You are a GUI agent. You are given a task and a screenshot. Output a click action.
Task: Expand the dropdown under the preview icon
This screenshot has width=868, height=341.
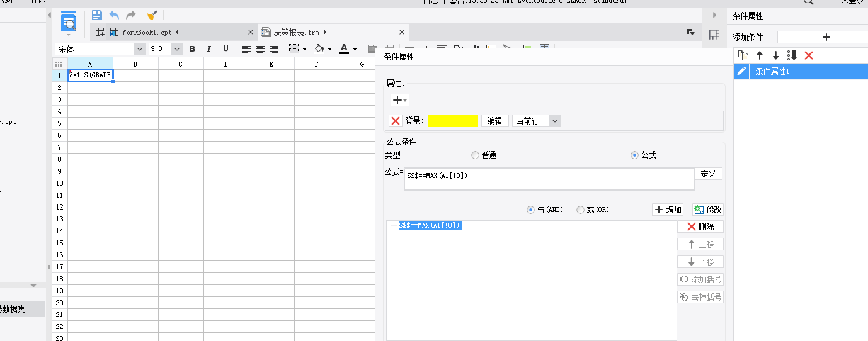point(68,35)
